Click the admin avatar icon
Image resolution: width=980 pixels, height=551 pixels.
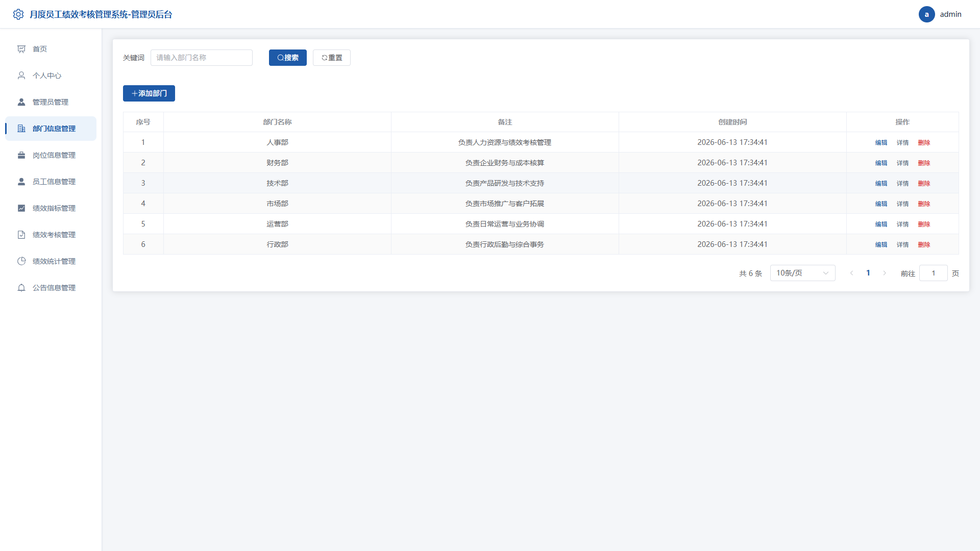point(926,14)
